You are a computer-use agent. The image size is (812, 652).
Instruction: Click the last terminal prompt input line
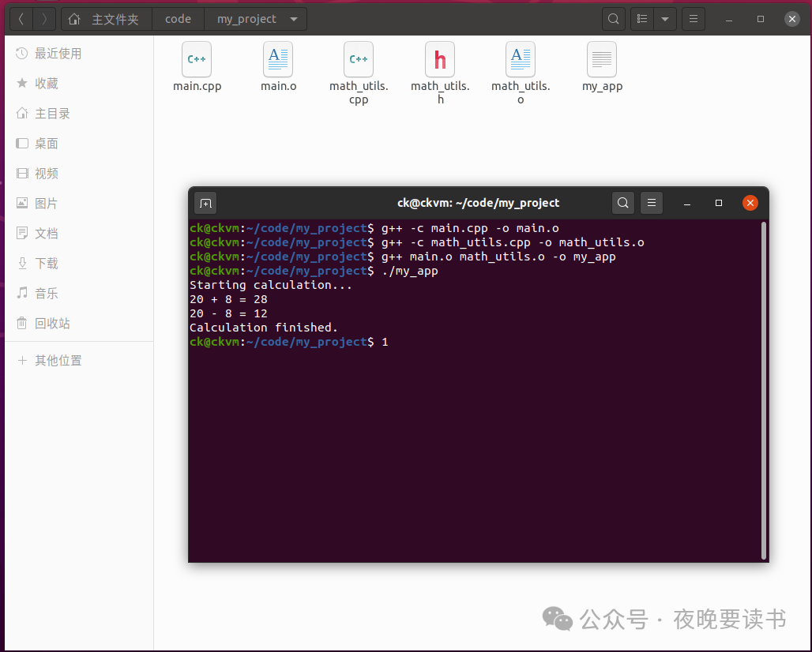coord(289,342)
